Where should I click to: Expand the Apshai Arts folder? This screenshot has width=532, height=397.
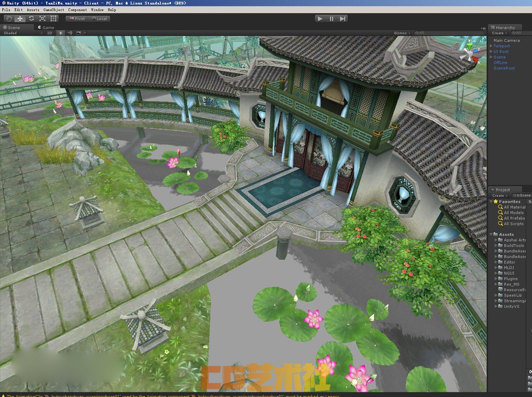coord(496,240)
